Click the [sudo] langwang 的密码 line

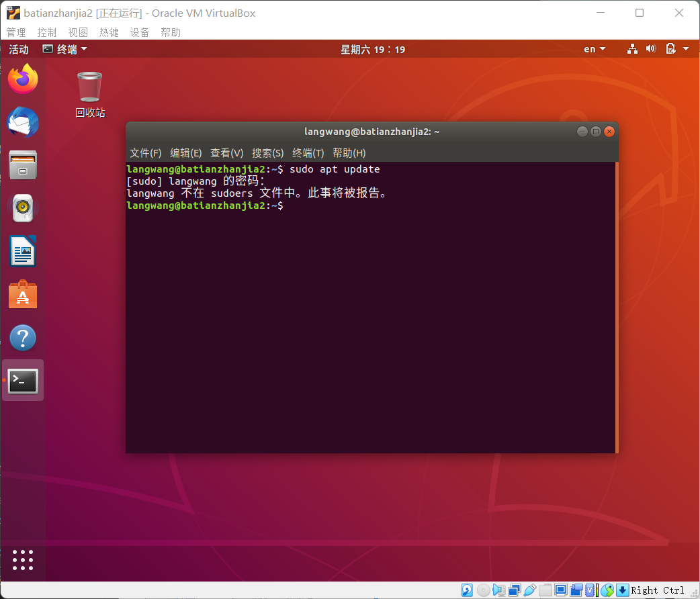[195, 181]
